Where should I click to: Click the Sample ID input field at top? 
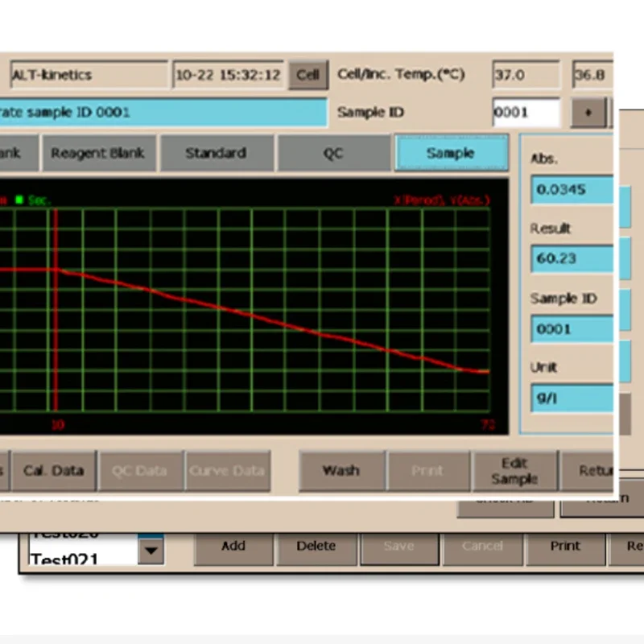[x=525, y=113]
